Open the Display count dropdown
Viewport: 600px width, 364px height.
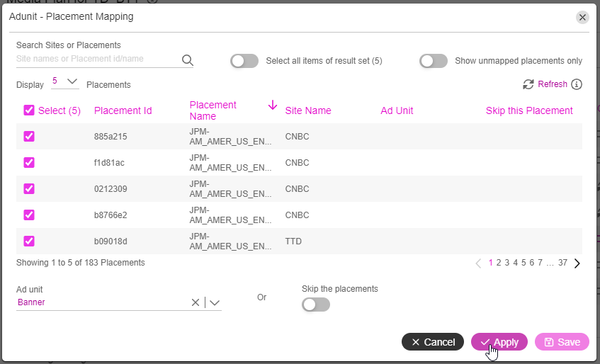[x=65, y=81]
